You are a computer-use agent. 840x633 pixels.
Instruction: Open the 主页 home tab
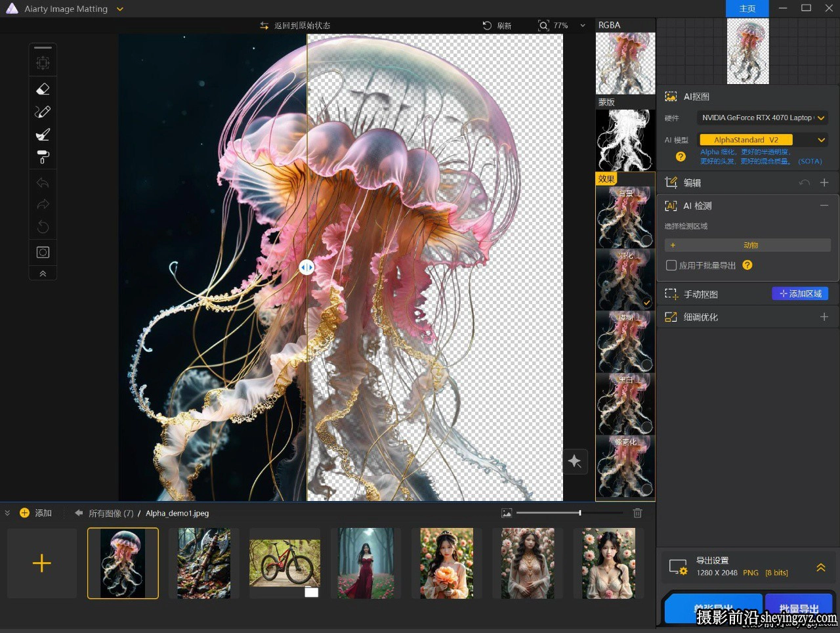pyautogui.click(x=747, y=9)
